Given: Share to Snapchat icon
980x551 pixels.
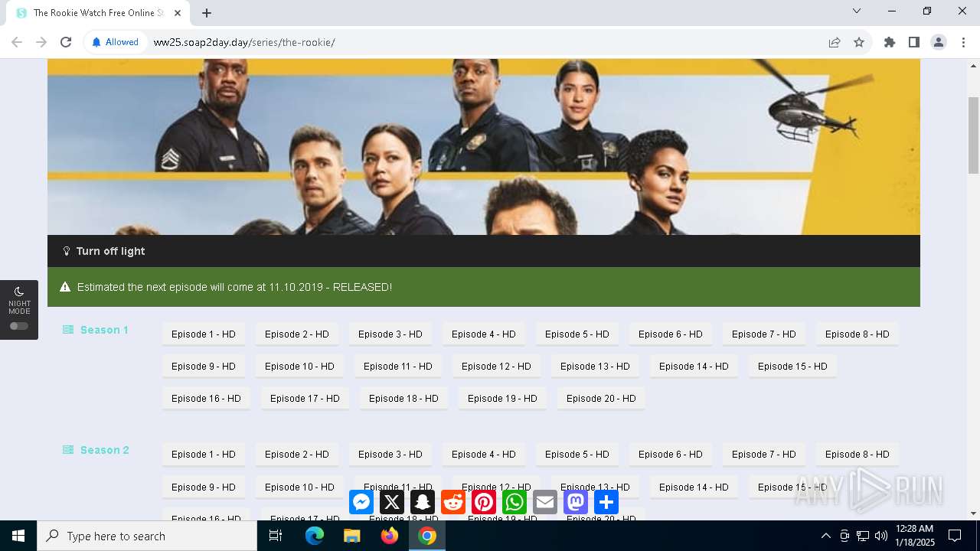Looking at the screenshot, I should 423,502.
